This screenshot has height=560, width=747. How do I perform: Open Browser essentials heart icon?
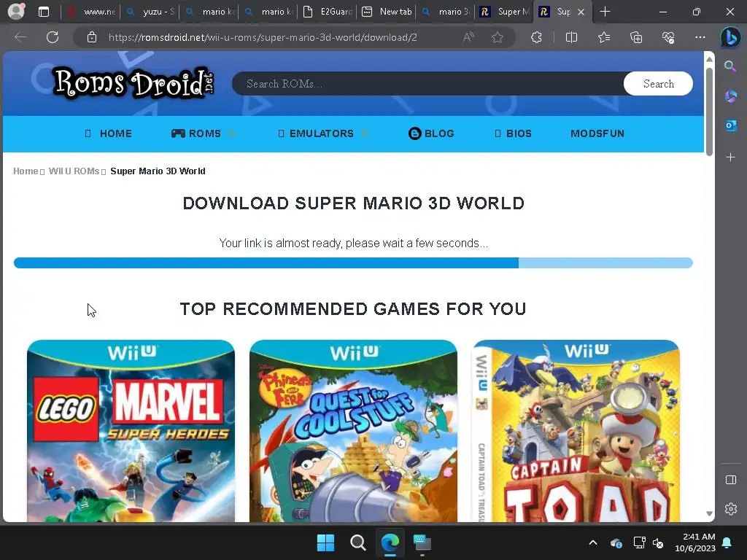tap(668, 37)
